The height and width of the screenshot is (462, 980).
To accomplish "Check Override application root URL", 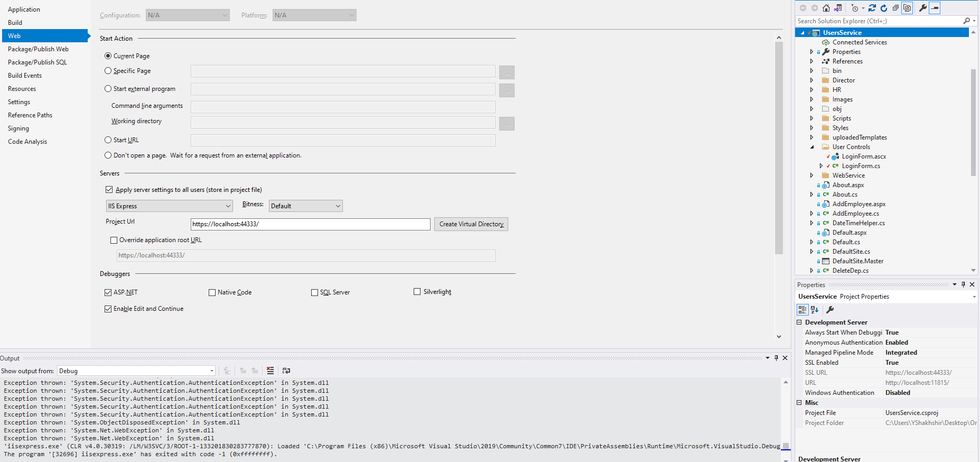I will [x=114, y=240].
